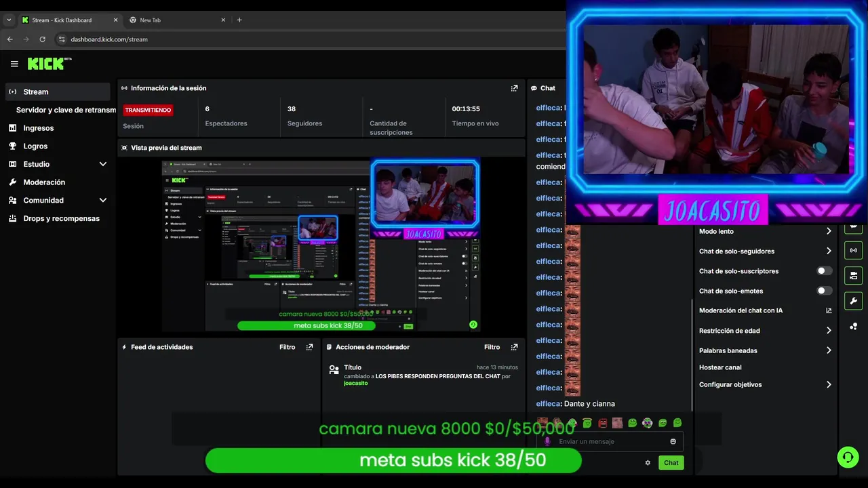
Task: Send message with green Chat button
Action: [x=671, y=463]
